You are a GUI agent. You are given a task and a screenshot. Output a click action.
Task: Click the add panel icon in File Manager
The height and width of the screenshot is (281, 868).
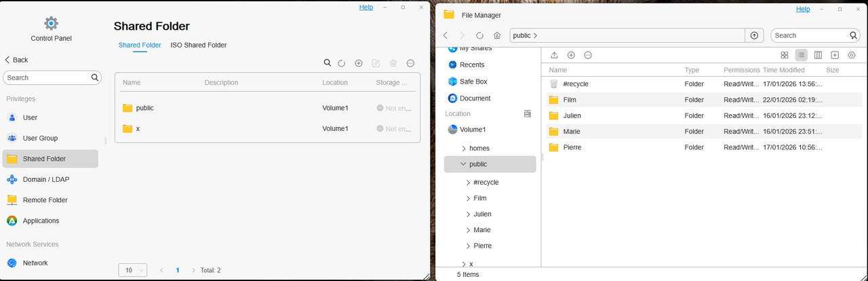[835, 55]
